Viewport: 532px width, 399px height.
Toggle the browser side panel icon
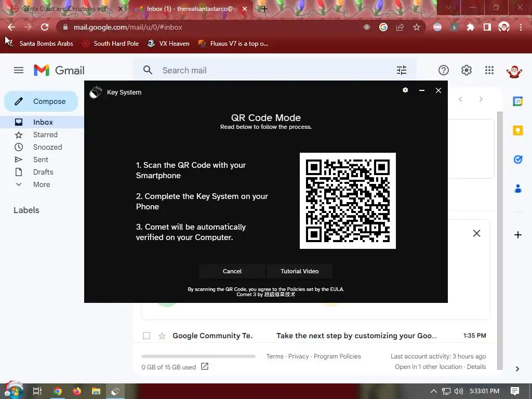tap(487, 27)
